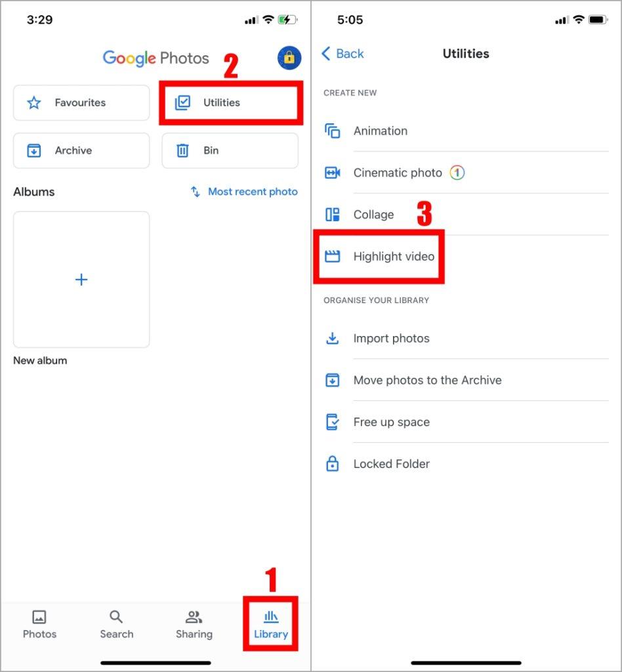Tap the Utilities checkmark icon

[182, 102]
